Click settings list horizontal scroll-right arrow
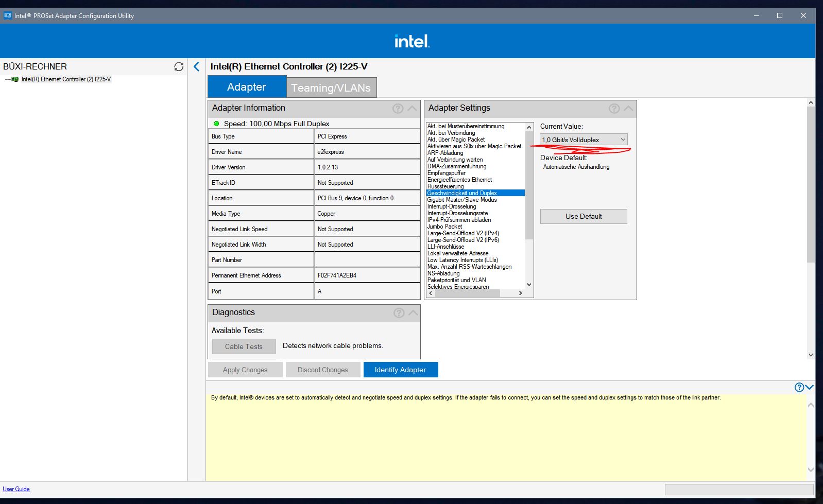The image size is (823, 504). tap(521, 293)
